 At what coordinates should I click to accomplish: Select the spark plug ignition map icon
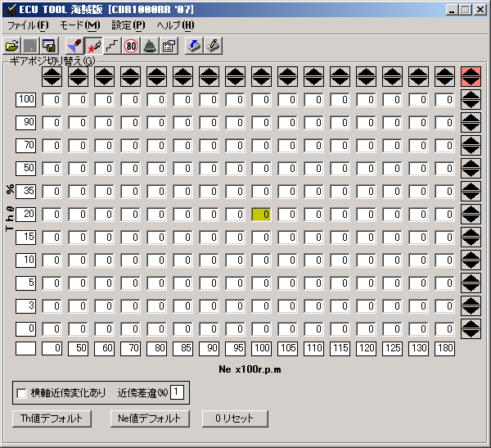click(93, 46)
